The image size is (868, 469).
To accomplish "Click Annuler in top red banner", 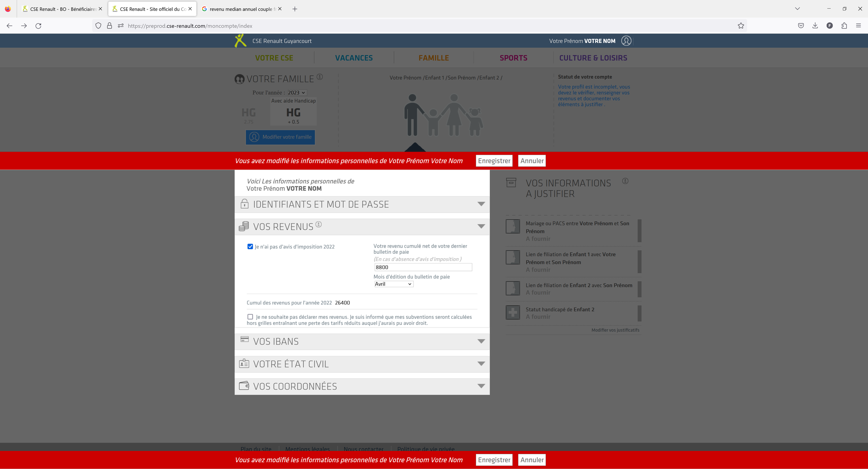I will (532, 161).
